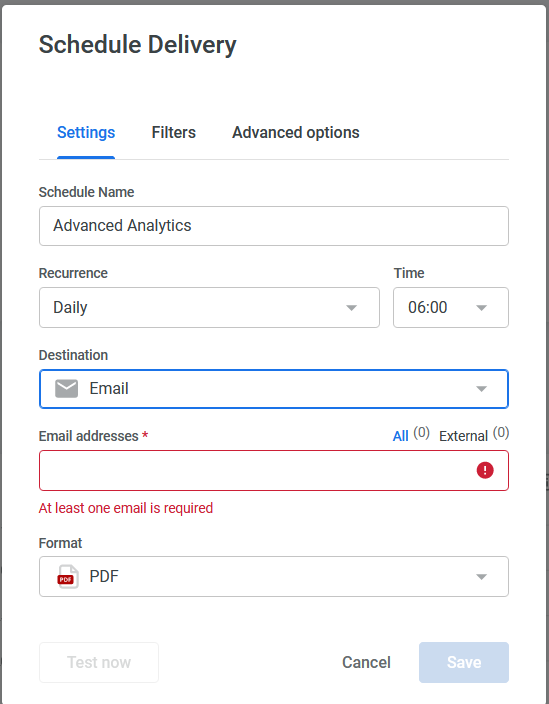Click the red error icon in email field

[485, 470]
